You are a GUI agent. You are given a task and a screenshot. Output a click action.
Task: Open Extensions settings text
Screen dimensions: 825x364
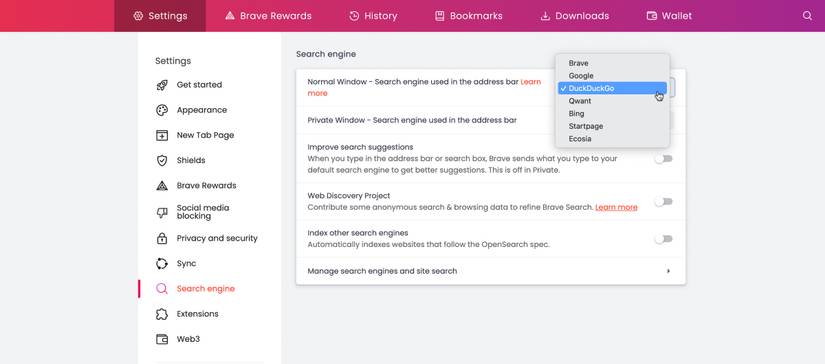click(x=197, y=314)
